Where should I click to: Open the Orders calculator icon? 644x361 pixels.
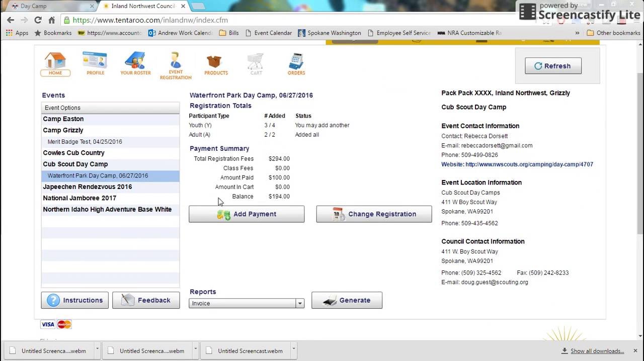click(x=296, y=64)
